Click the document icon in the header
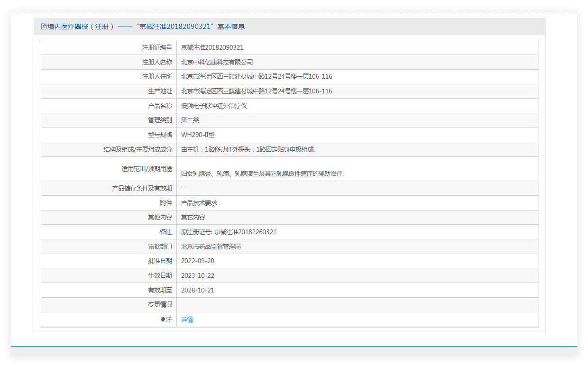Screen dimensions: 588x365 (x=44, y=27)
